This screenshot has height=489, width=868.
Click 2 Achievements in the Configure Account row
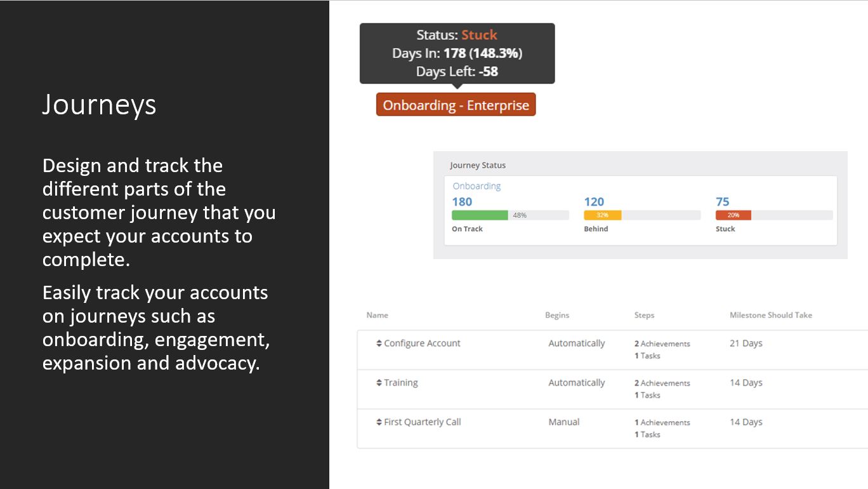(662, 344)
